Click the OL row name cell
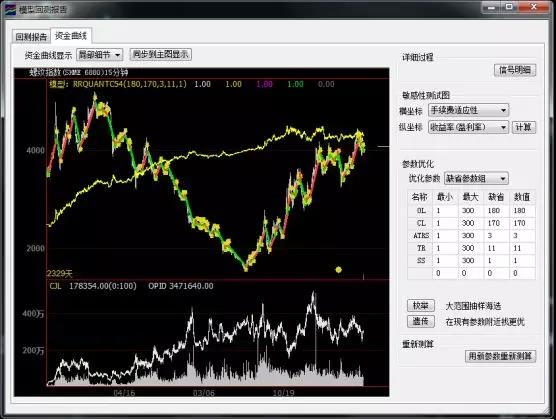556x420 pixels. pos(421,211)
